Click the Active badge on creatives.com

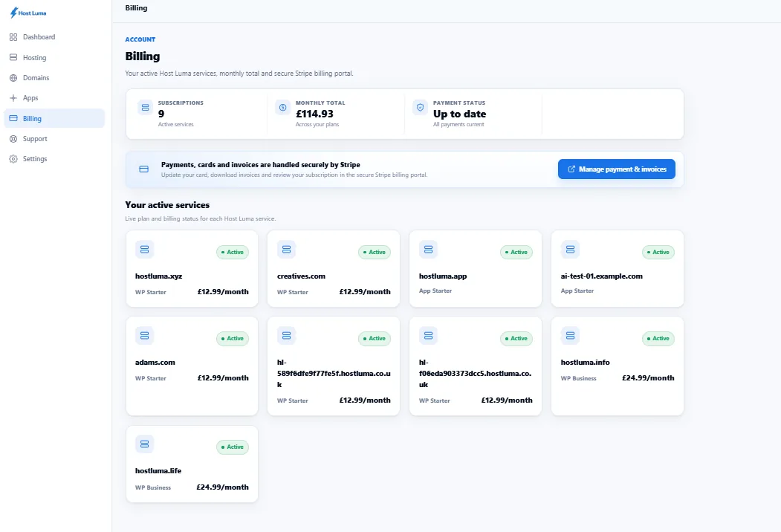point(375,252)
